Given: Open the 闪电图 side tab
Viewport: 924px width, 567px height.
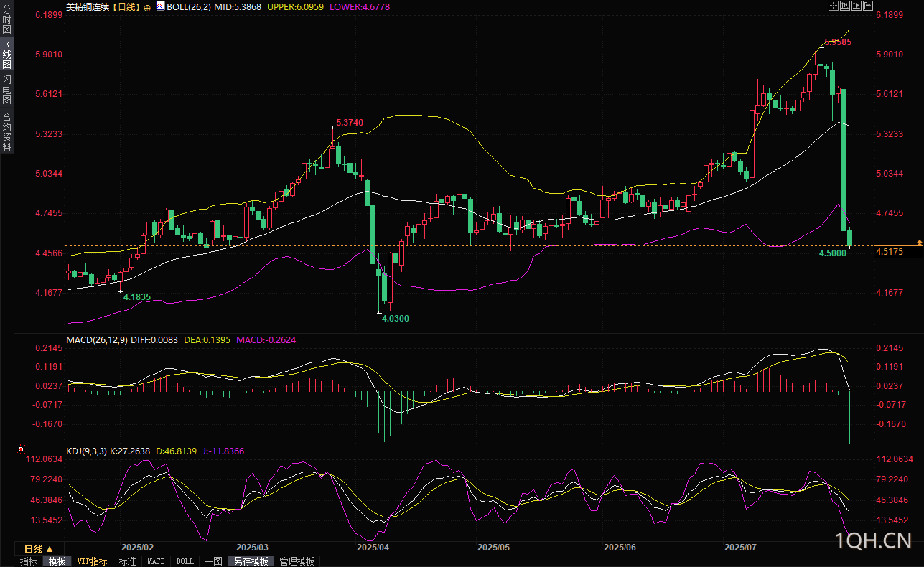Looking at the screenshot, I should tap(6, 90).
